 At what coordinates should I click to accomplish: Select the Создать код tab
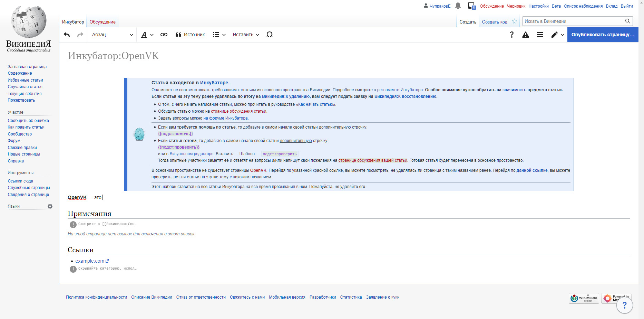494,22
